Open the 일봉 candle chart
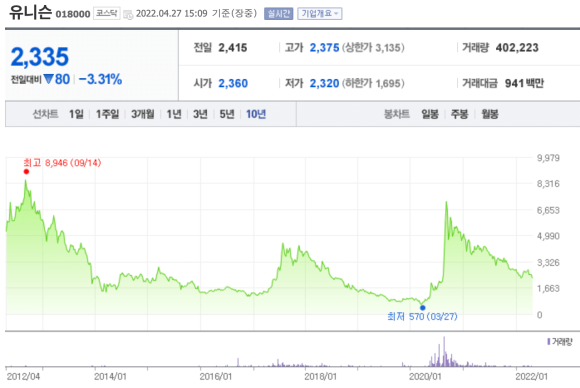Viewport: 580px width, 388px height. [430, 114]
